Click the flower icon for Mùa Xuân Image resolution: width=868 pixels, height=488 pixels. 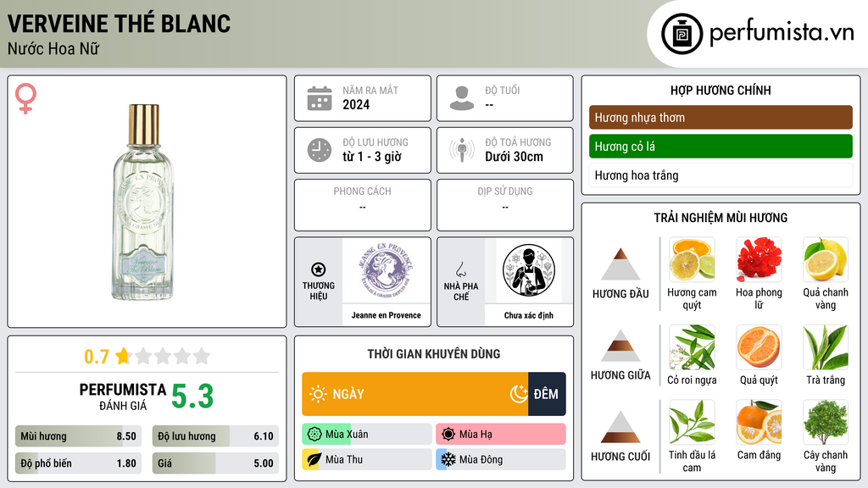point(314,435)
